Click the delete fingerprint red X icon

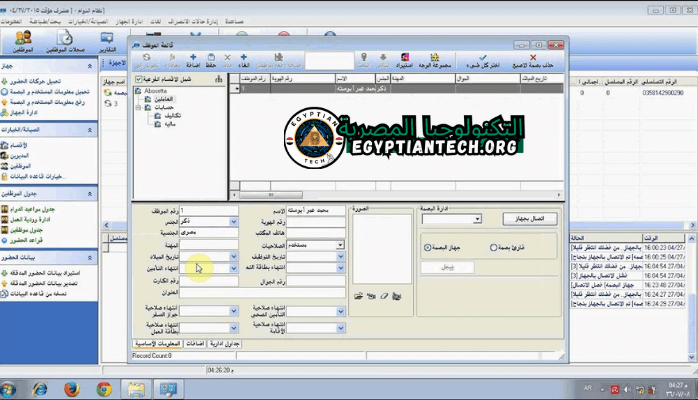[532, 57]
